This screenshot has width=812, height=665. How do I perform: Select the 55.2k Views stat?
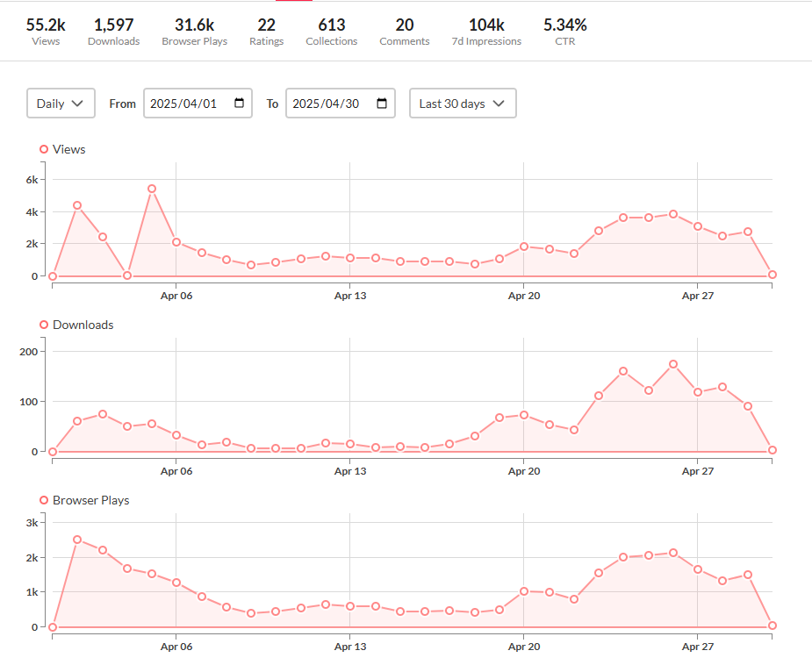(x=46, y=31)
